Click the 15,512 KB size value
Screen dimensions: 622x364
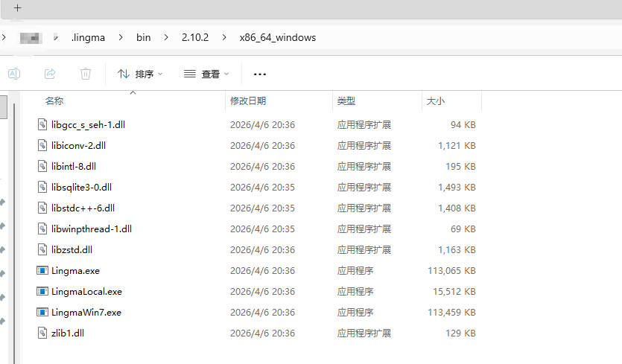(x=454, y=292)
